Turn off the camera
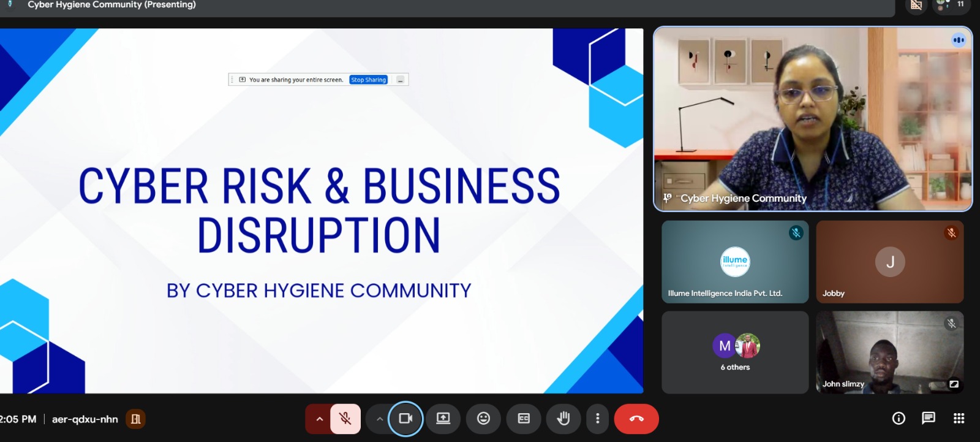This screenshot has height=442, width=980. [x=405, y=419]
